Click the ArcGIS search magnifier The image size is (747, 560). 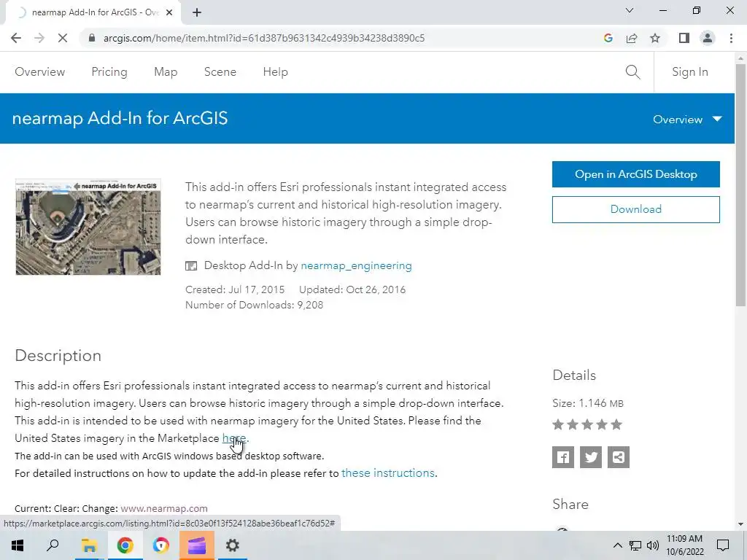[x=632, y=72]
